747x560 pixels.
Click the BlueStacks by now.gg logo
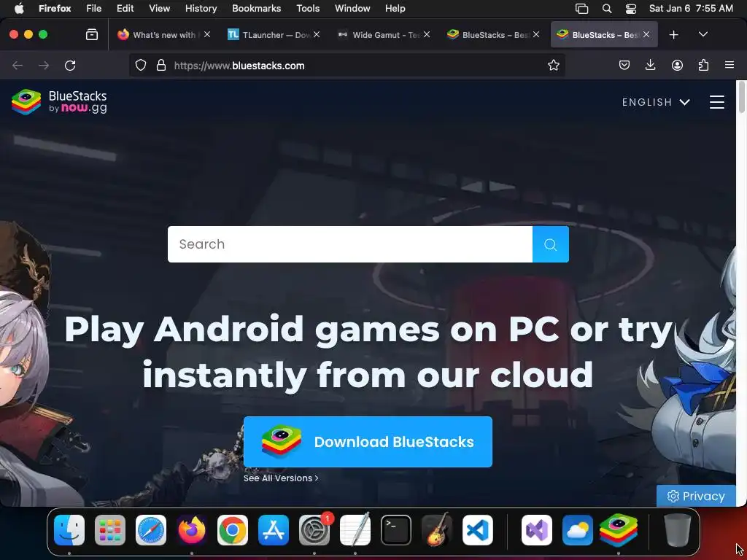pos(59,102)
